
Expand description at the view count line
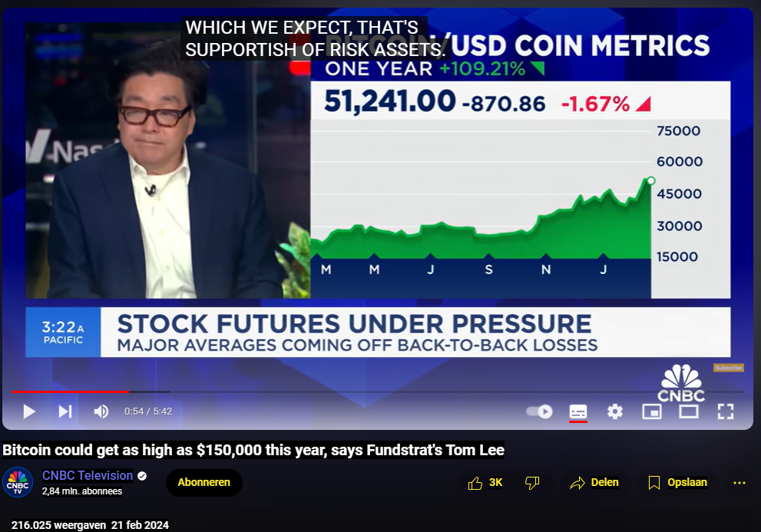[x=90, y=525]
